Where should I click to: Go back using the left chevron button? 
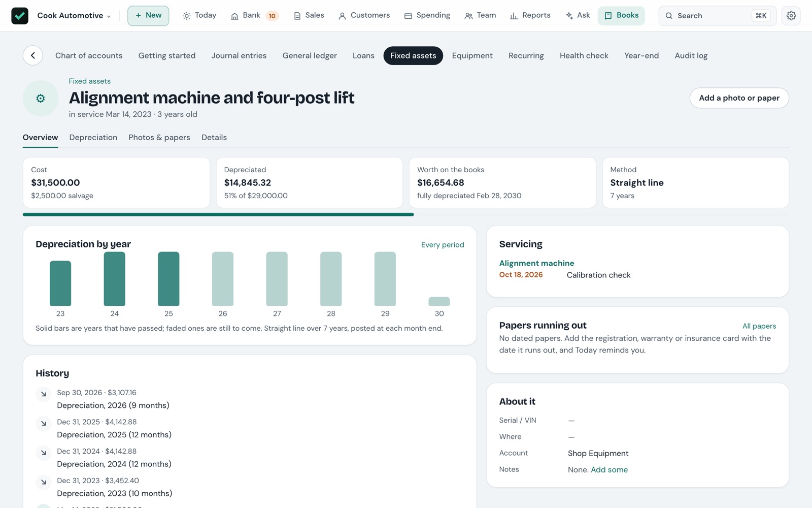point(33,55)
